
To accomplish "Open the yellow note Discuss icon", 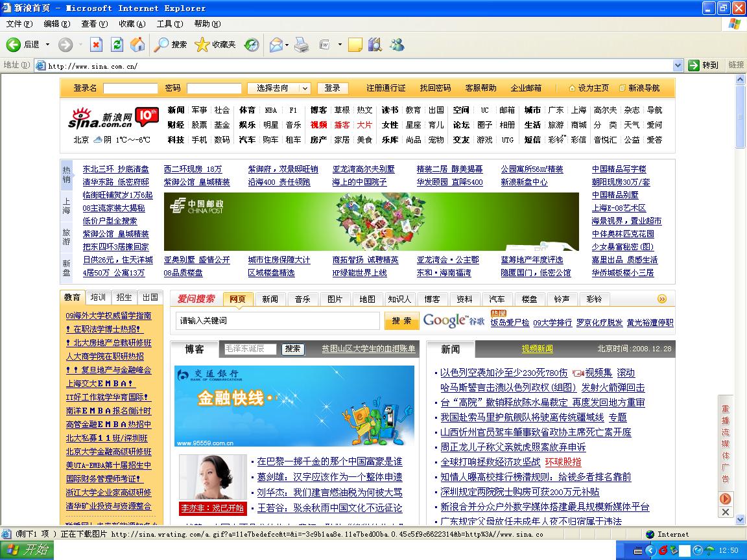I will pyautogui.click(x=355, y=45).
